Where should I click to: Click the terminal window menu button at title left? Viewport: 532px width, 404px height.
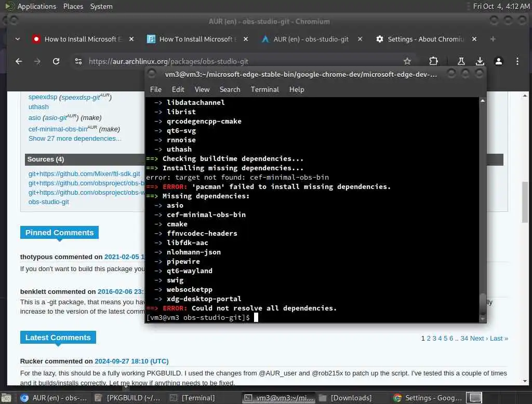point(152,74)
